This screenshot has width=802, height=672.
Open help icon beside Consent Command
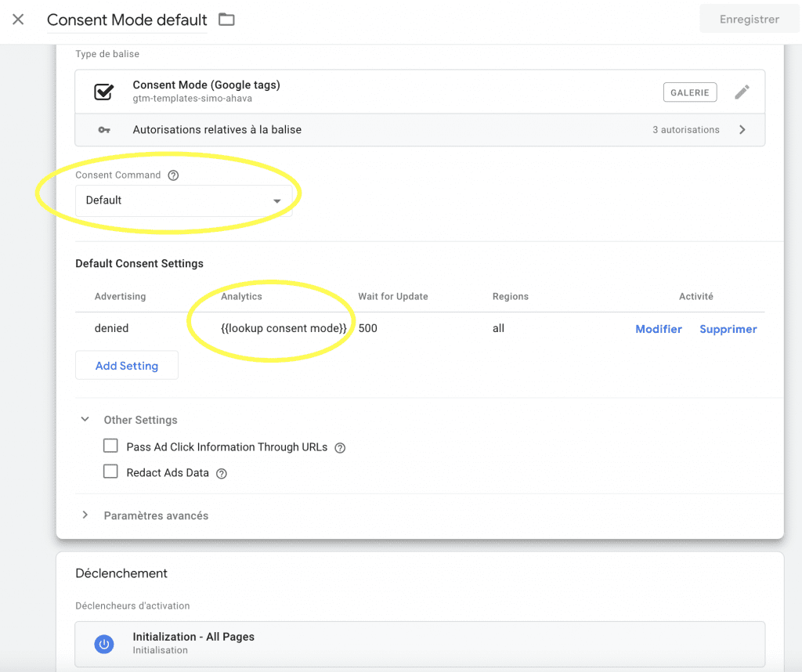point(174,175)
